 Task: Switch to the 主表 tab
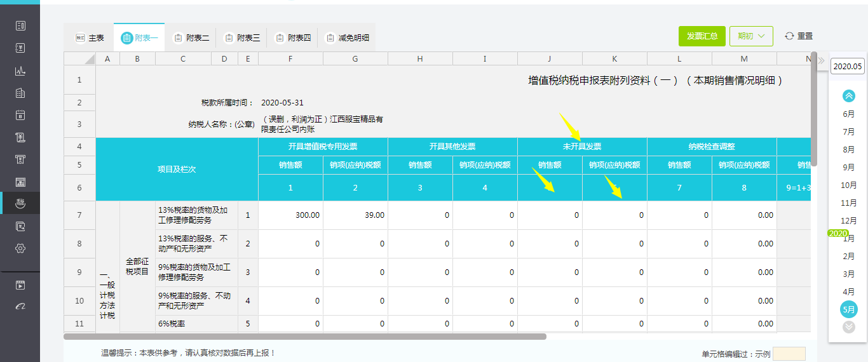90,38
